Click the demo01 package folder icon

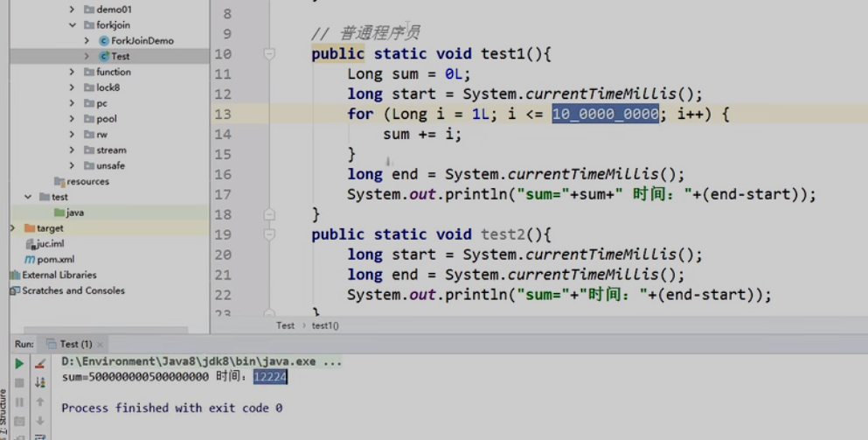(x=88, y=10)
